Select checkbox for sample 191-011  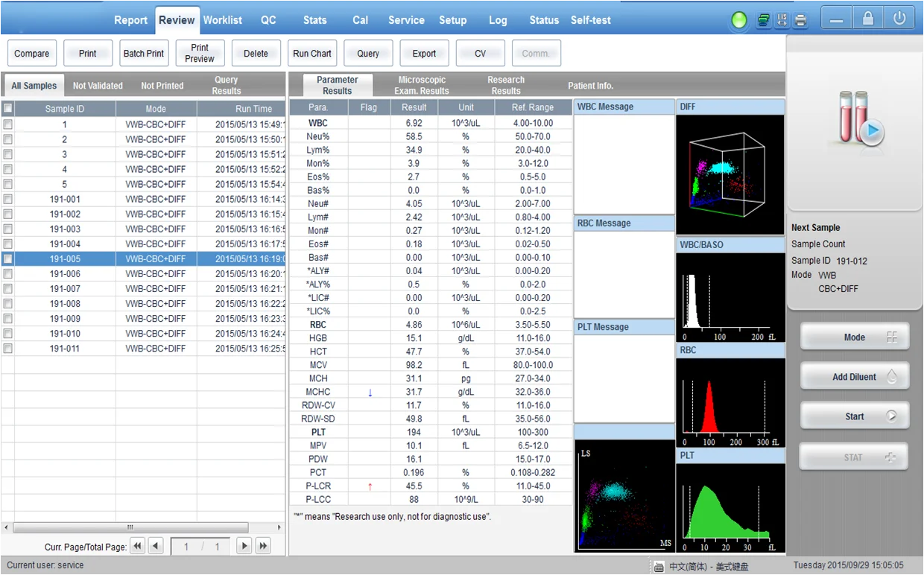click(x=8, y=349)
